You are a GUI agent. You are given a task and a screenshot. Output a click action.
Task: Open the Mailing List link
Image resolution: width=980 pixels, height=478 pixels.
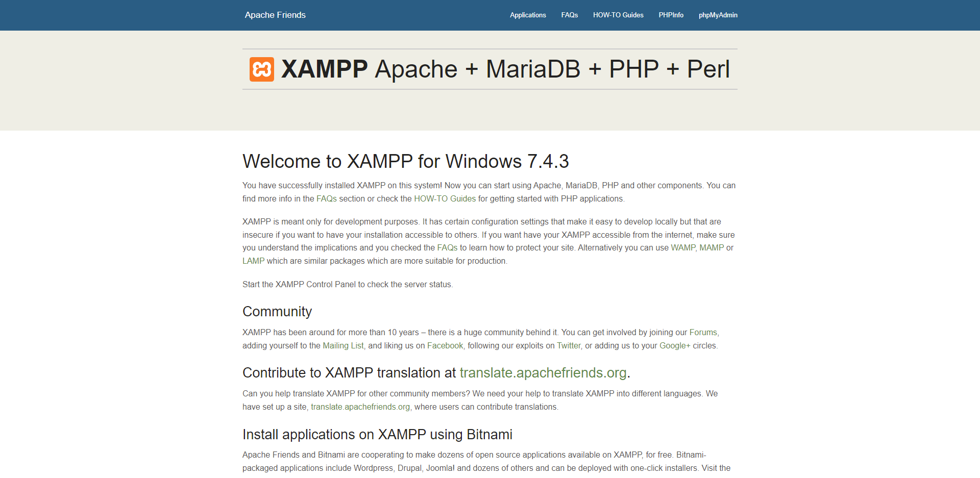[x=343, y=345]
